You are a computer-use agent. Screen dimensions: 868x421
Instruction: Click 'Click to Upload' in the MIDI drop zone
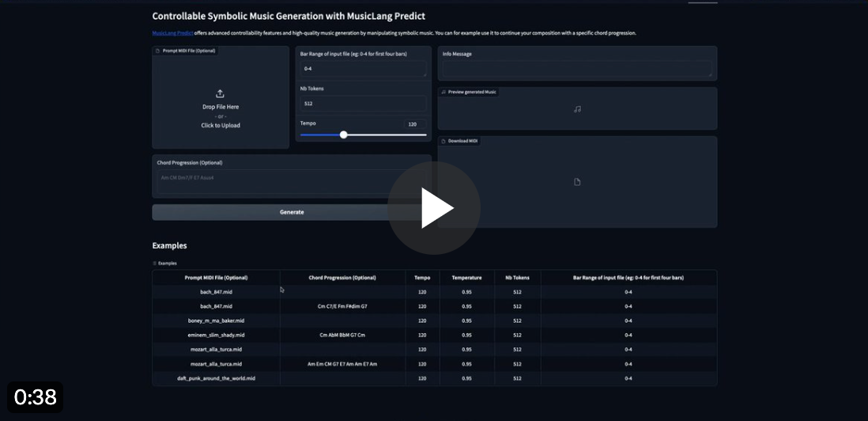(221, 125)
